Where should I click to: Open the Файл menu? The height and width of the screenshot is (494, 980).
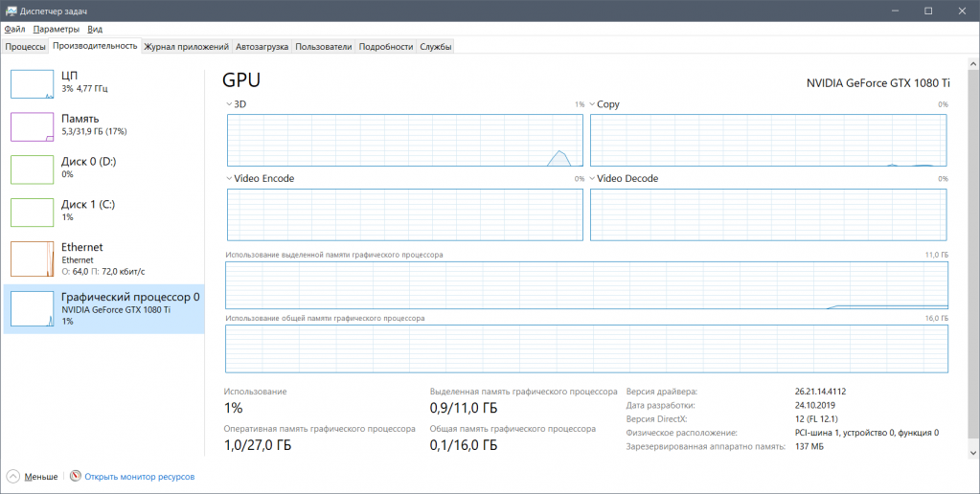pos(14,29)
